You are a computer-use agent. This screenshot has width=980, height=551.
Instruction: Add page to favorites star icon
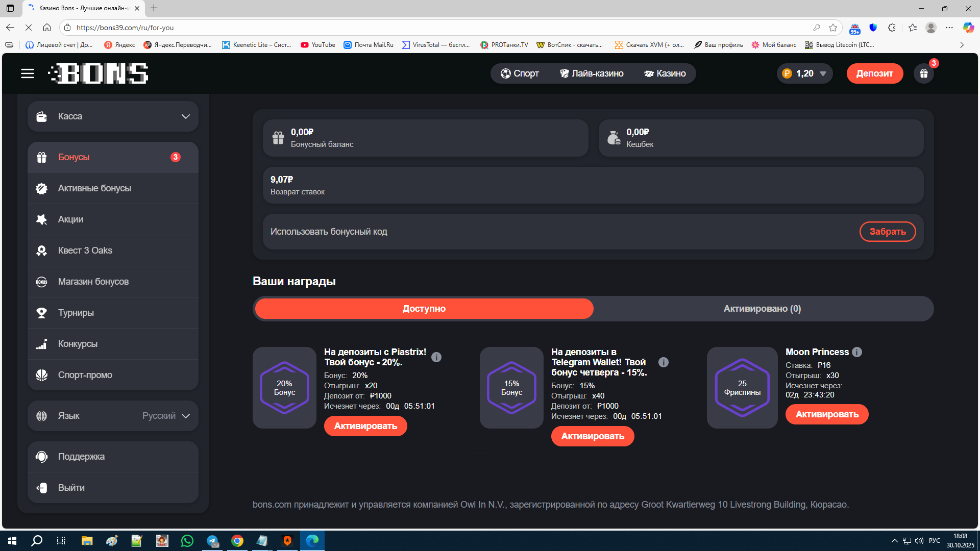(833, 28)
